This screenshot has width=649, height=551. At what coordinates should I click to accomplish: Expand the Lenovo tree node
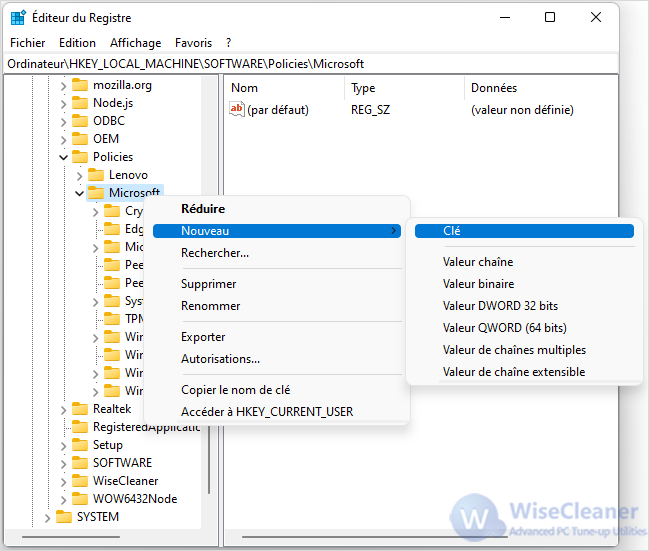pos(79,176)
